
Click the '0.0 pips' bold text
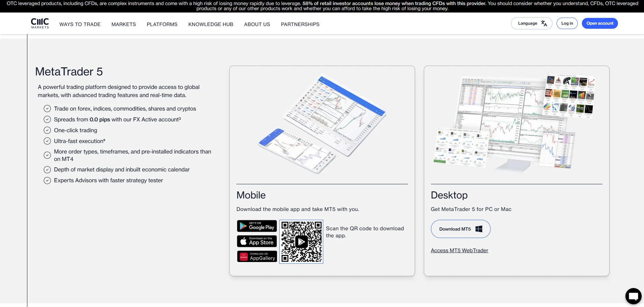pyautogui.click(x=100, y=119)
